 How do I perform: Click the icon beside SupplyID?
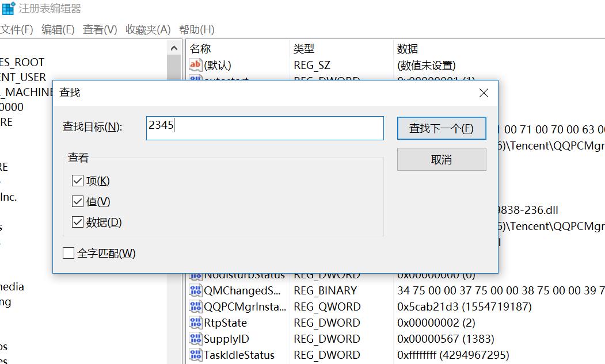pyautogui.click(x=195, y=339)
